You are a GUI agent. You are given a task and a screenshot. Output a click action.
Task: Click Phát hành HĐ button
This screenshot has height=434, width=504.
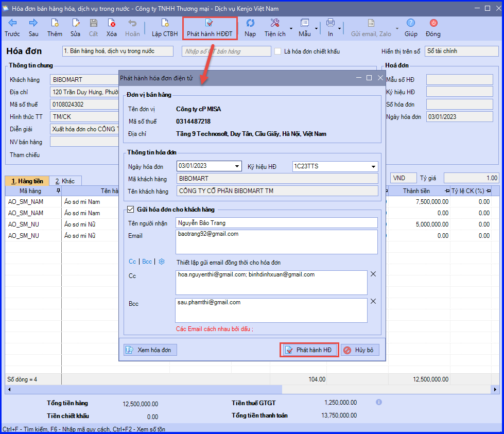(x=309, y=350)
